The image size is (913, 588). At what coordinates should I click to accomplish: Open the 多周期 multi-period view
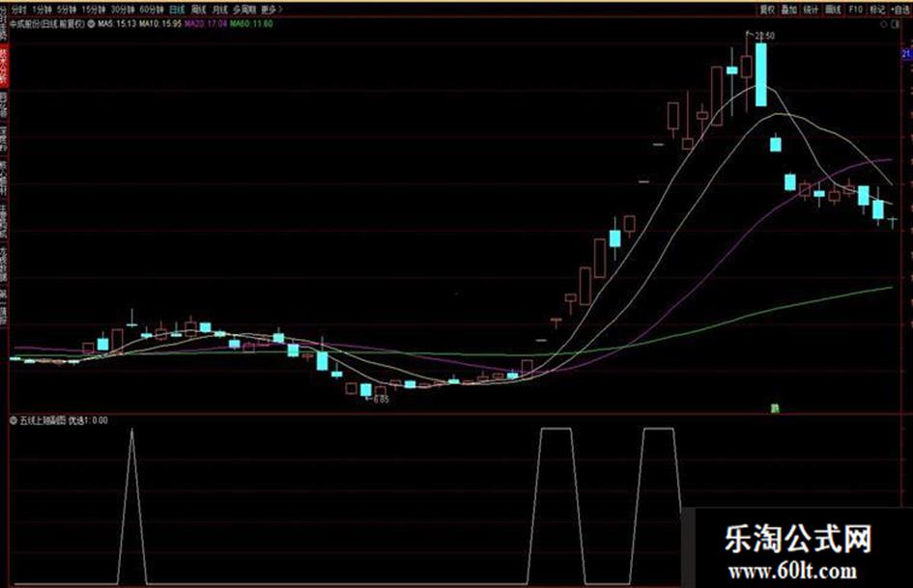click(x=244, y=10)
